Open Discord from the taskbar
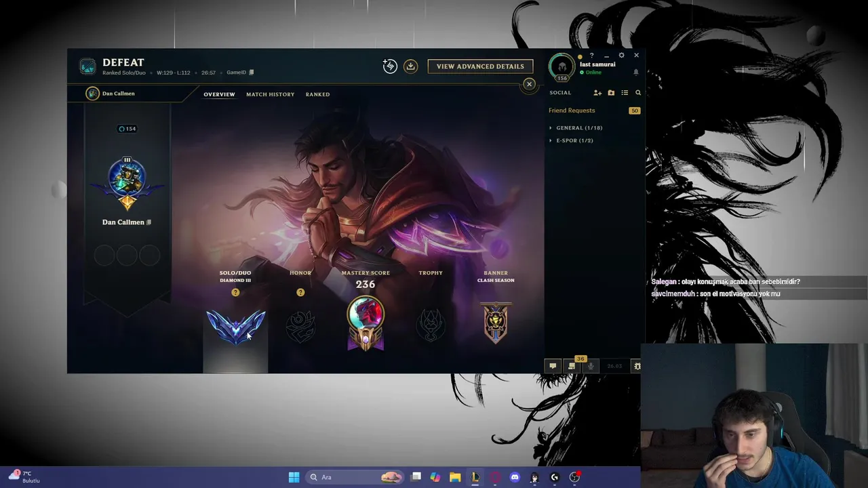Viewport: 868px width, 488px height. (515, 477)
